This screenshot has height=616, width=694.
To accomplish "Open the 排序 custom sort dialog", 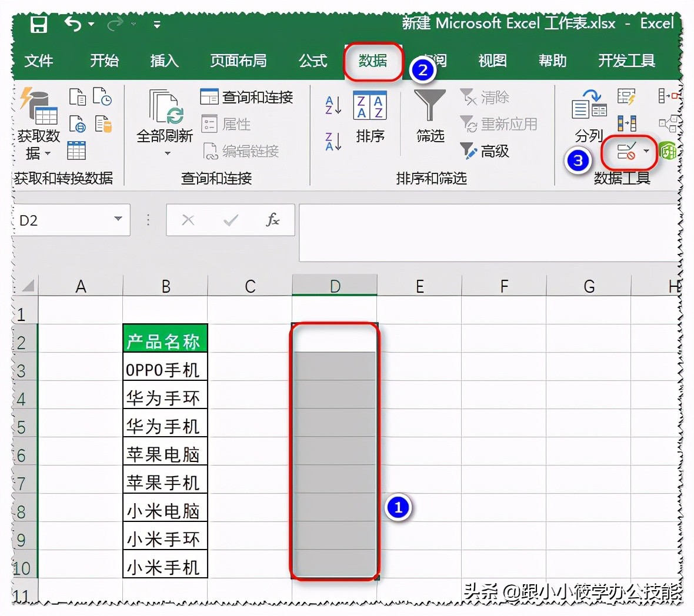I will click(370, 117).
